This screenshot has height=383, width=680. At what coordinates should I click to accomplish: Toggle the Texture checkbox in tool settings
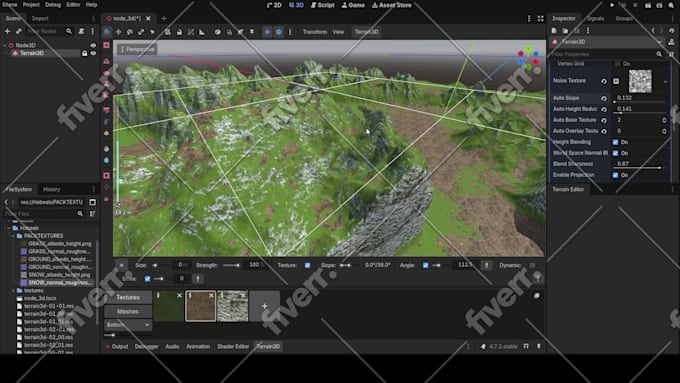pos(307,265)
